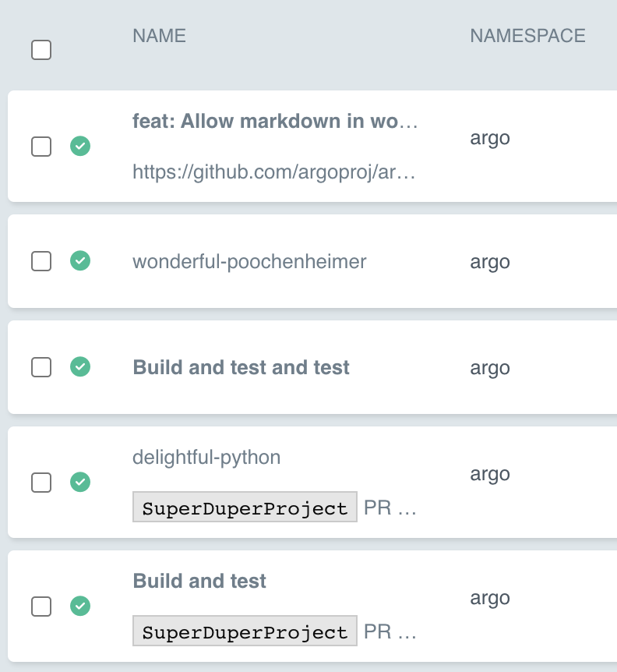
Task: Click the NAME column header
Action: coord(159,36)
